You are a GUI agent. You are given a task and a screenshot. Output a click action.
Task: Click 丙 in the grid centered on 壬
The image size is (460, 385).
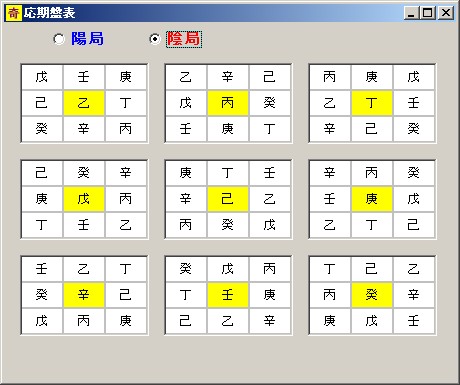click(x=270, y=269)
